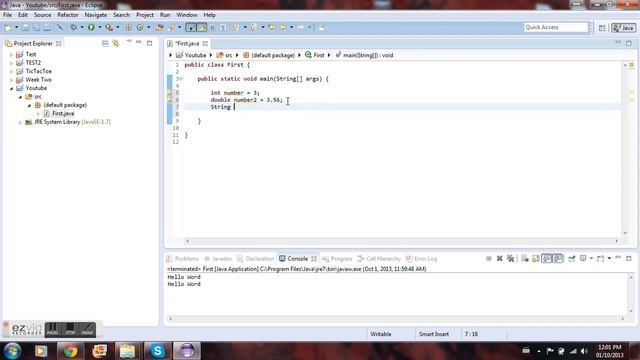
Task: Run the program with green Run button
Action: (x=91, y=27)
